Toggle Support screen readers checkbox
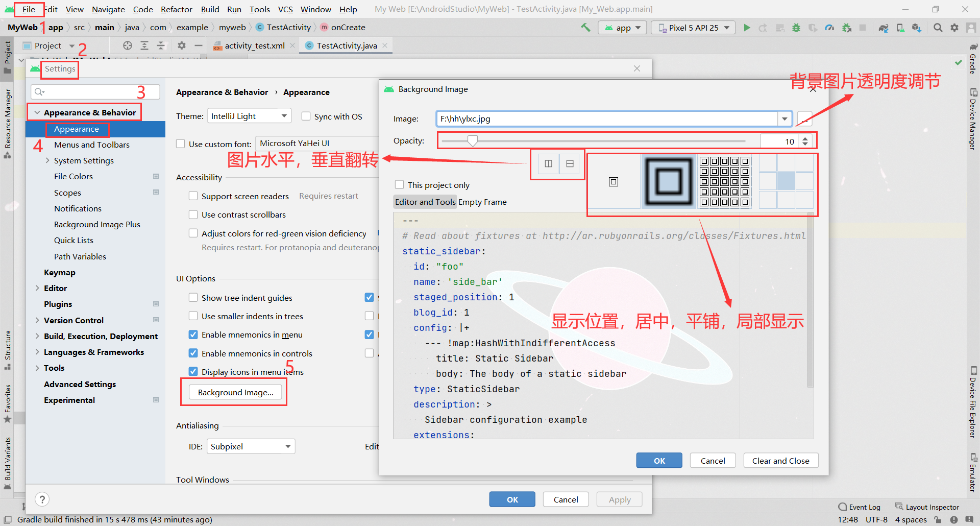Image resolution: width=980 pixels, height=526 pixels. 193,196
